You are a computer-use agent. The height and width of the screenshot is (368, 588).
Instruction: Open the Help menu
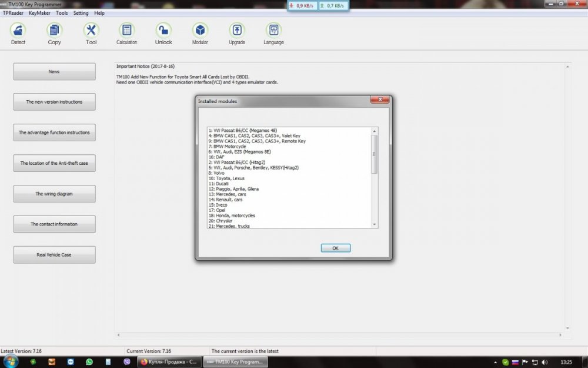pyautogui.click(x=99, y=13)
